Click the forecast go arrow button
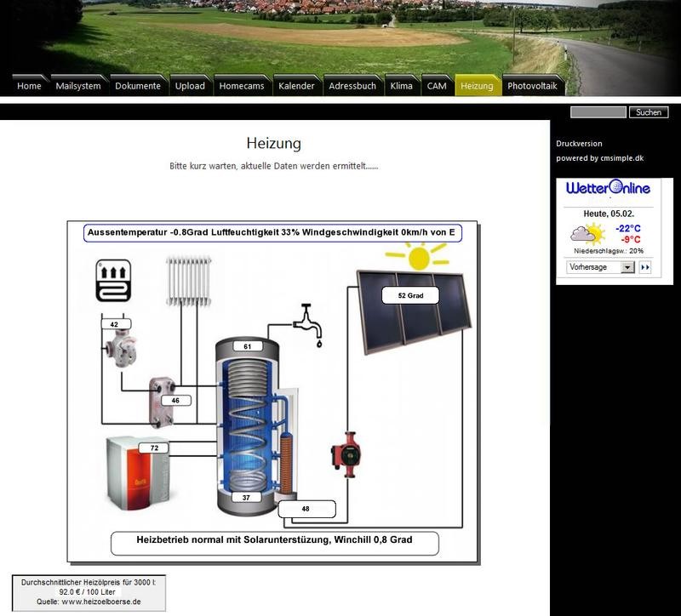The height and width of the screenshot is (616, 681). coord(645,267)
